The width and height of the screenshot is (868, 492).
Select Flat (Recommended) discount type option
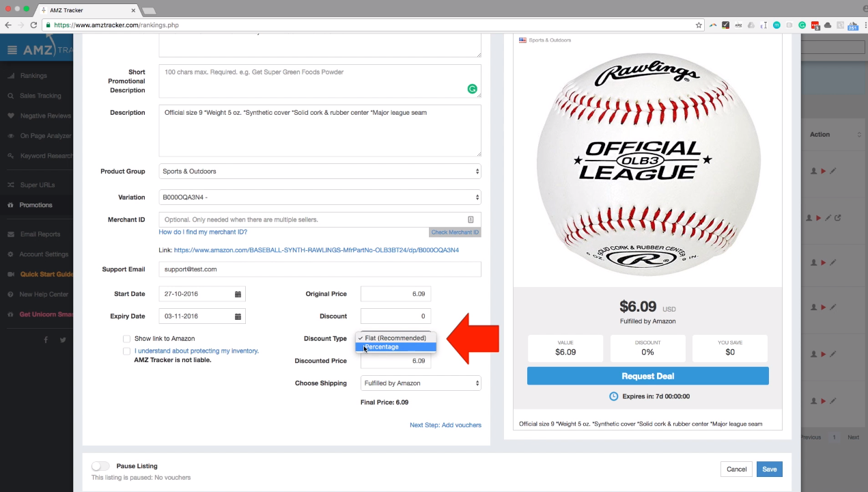point(395,338)
